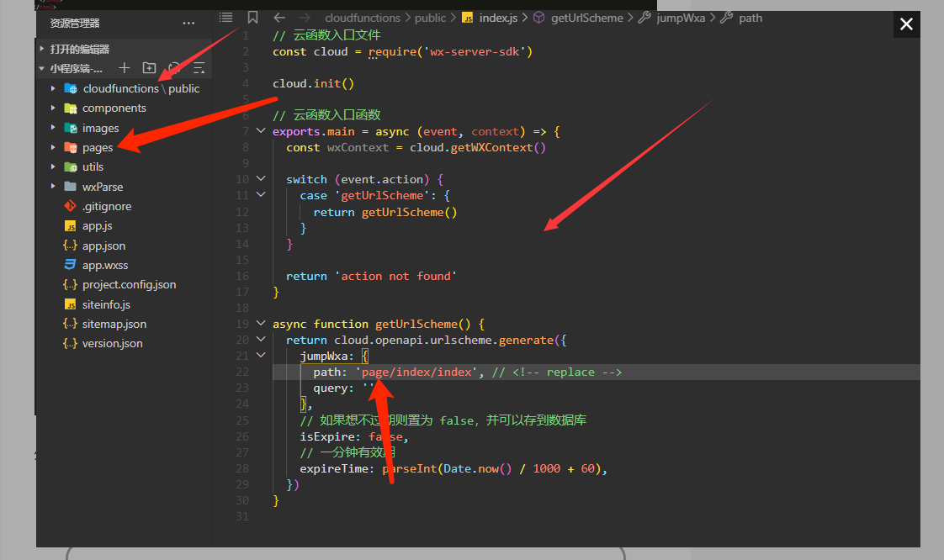Click the getUrlScheme breadcrumb symbol
The height and width of the screenshot is (560, 944).
587,18
